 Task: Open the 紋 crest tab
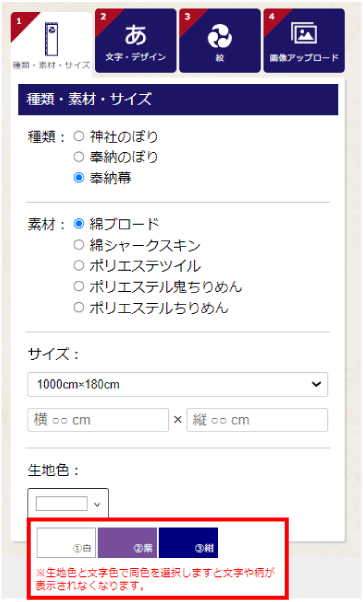(220, 41)
